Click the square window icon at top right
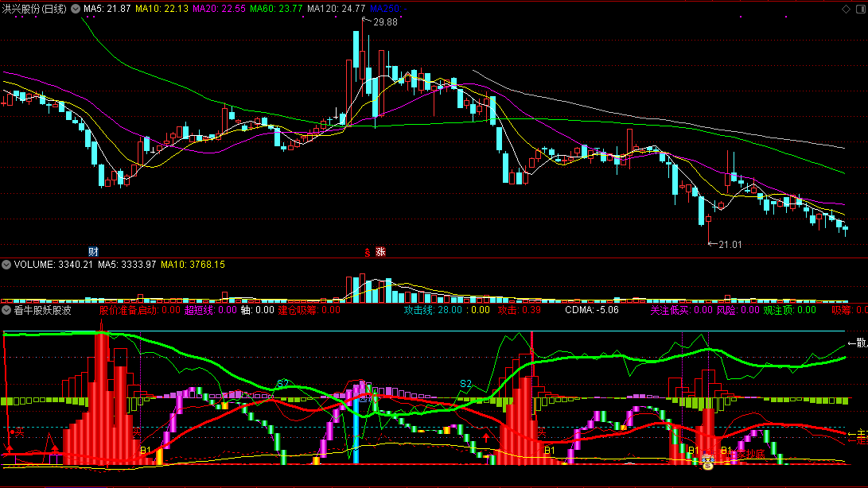 point(861,9)
